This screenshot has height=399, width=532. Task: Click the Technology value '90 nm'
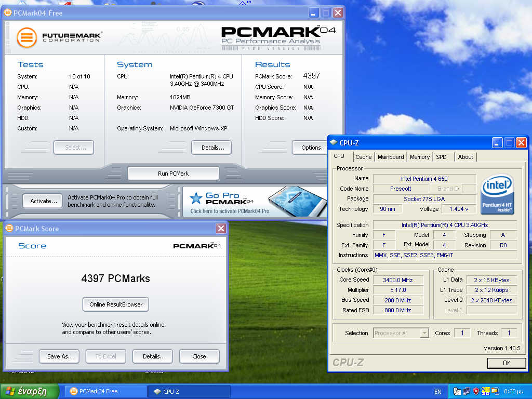pos(388,209)
